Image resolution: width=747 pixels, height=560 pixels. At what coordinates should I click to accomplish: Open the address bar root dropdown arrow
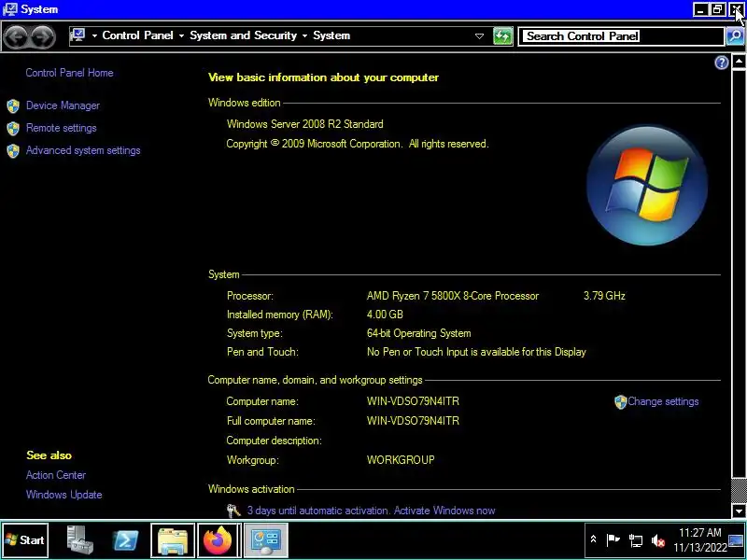pos(94,35)
